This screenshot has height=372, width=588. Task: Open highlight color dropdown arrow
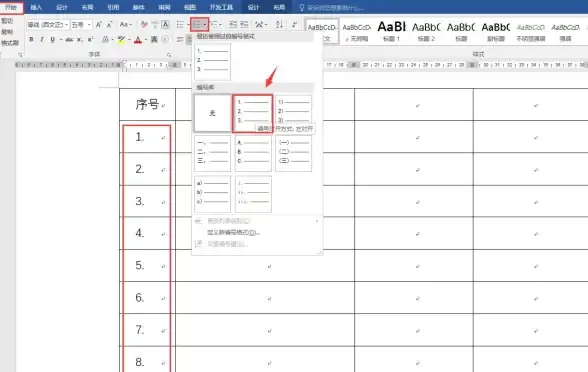click(x=129, y=39)
